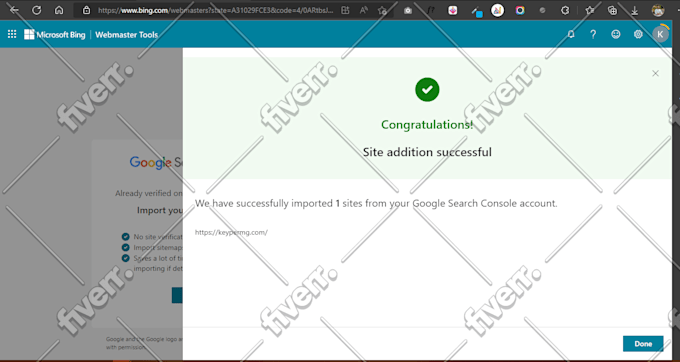Go to the Microsoft Bing logo
Screen dimensions: 680x362
[x=55, y=35]
